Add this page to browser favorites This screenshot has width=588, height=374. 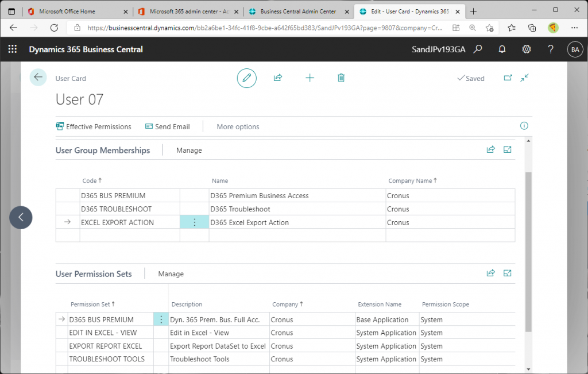[x=489, y=28]
